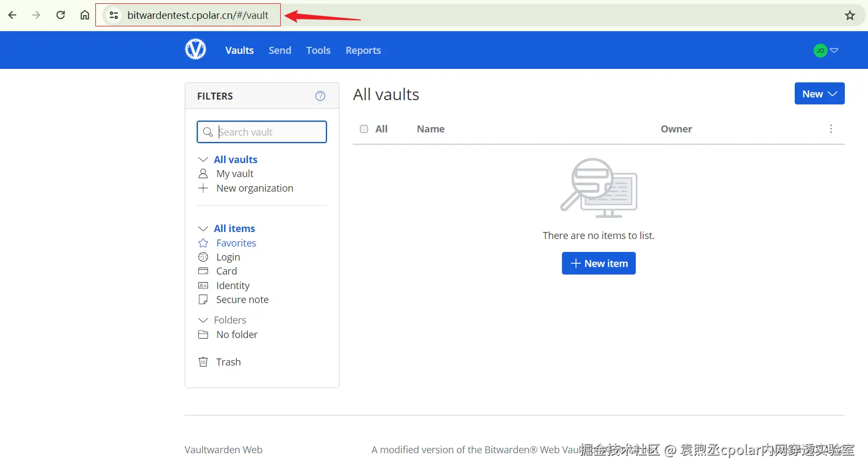Click the Card type icon

tap(203, 271)
